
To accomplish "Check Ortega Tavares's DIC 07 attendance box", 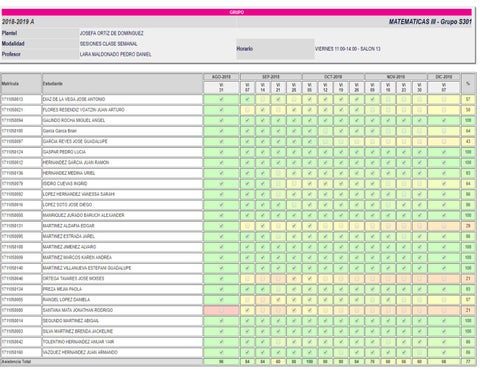I will tap(444, 279).
